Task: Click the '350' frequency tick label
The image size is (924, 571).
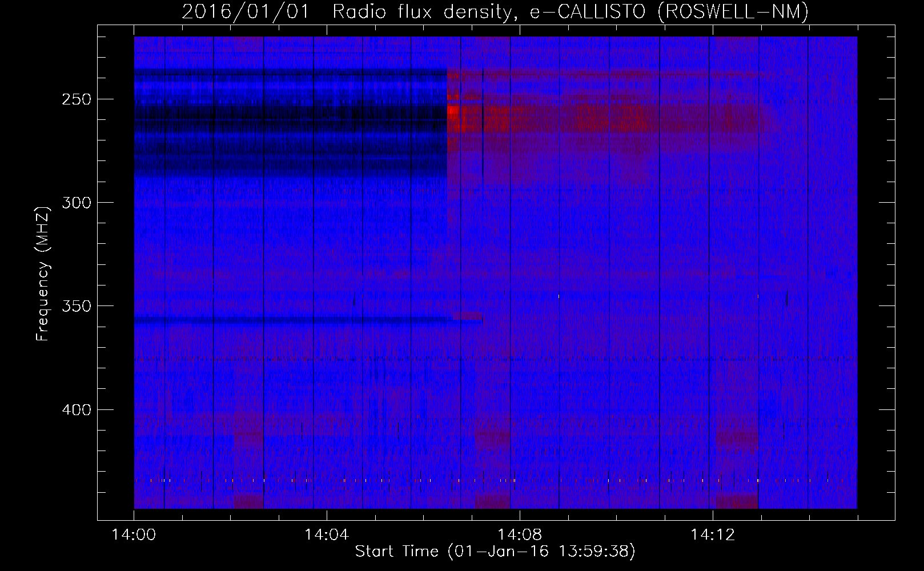Action: [x=77, y=306]
